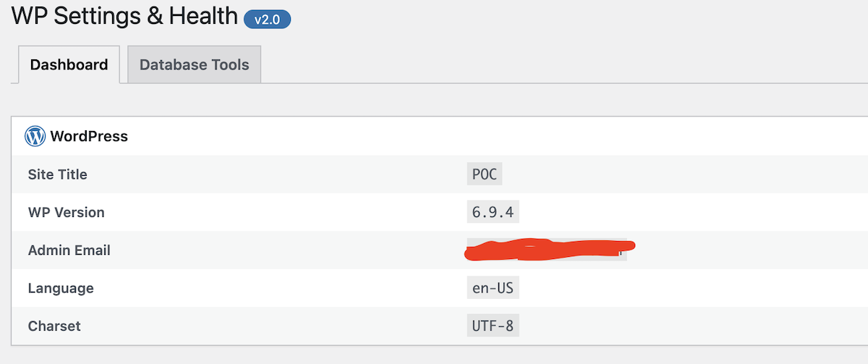Click the WP Version row label
This screenshot has width=868, height=364.
(x=67, y=213)
